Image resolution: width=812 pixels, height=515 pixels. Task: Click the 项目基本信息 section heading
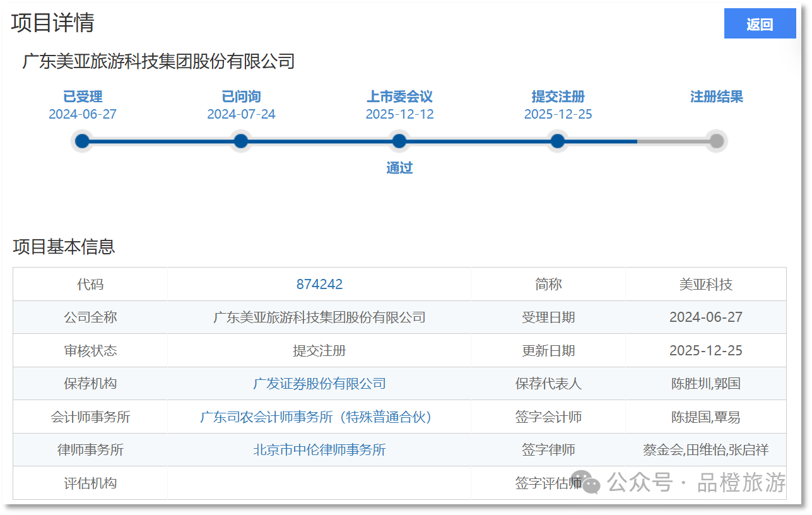pyautogui.click(x=64, y=246)
